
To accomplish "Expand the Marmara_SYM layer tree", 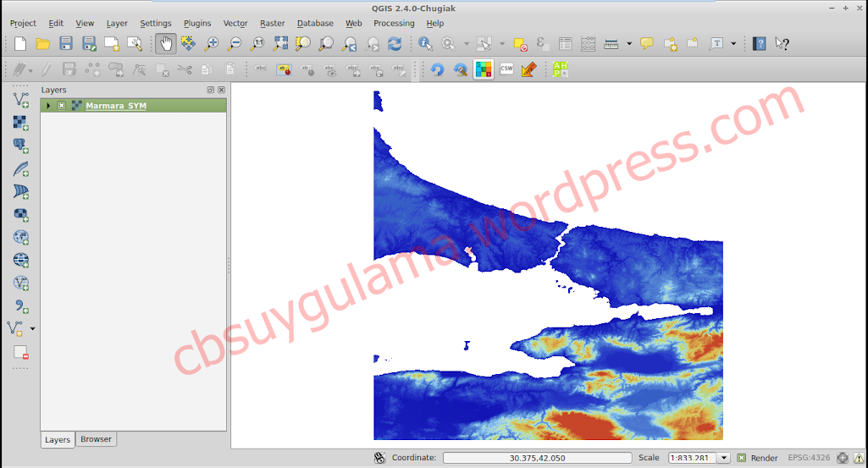I will (x=49, y=106).
